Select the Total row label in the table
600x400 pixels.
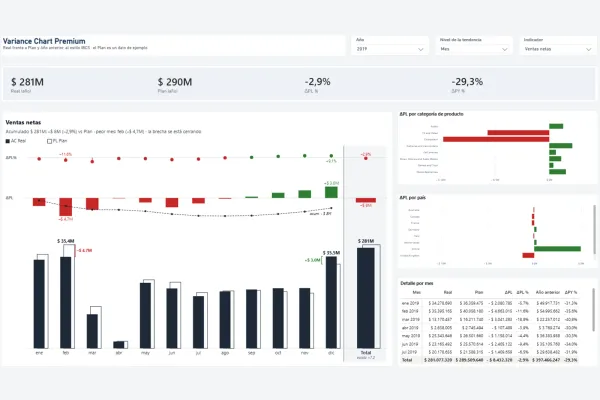tap(407, 360)
